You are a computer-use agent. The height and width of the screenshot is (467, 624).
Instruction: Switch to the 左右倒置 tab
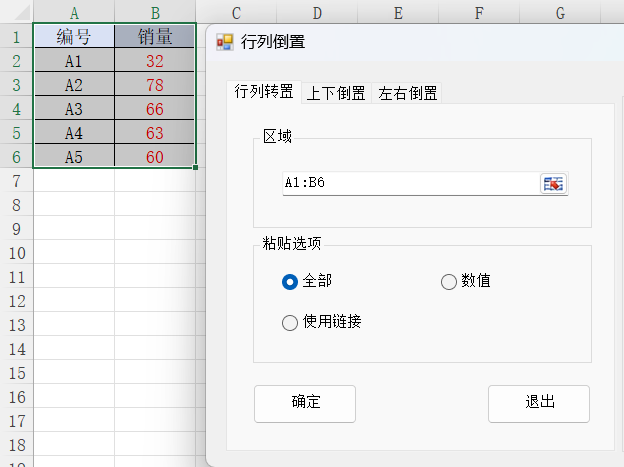pyautogui.click(x=408, y=93)
